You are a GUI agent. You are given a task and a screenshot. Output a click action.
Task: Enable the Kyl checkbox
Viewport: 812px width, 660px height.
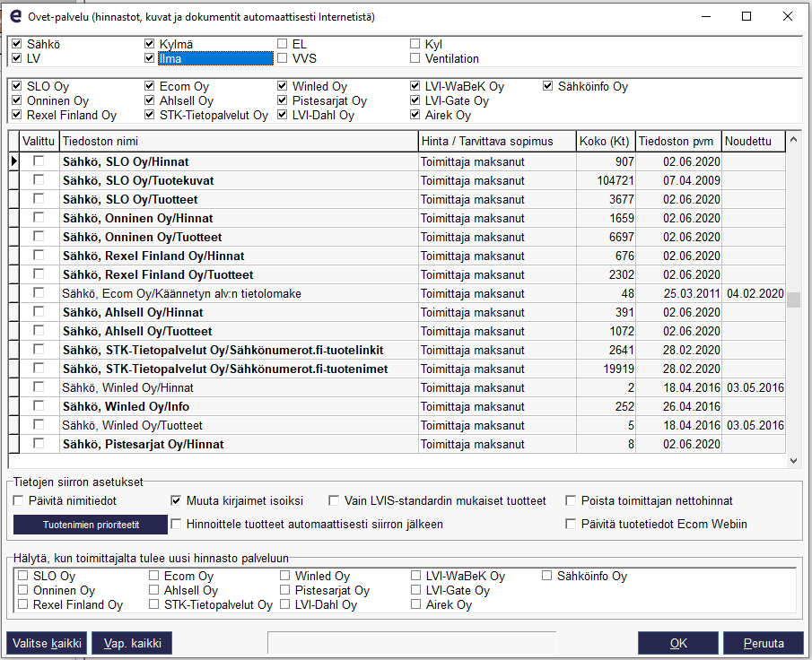pyautogui.click(x=415, y=44)
